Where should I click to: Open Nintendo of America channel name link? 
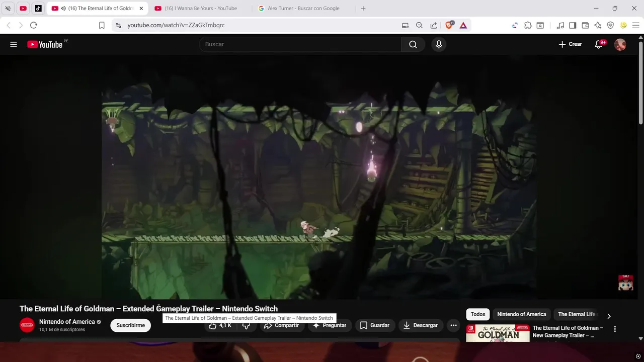tap(67, 322)
